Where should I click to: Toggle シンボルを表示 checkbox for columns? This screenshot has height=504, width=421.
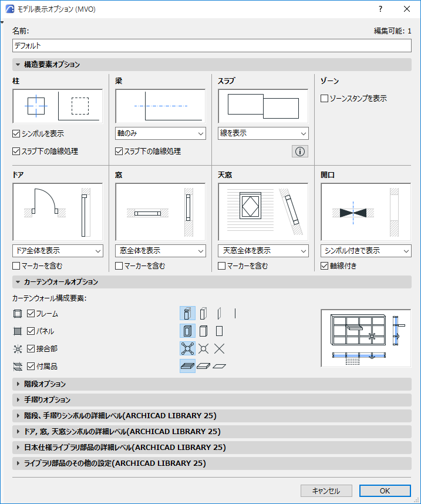click(16, 134)
